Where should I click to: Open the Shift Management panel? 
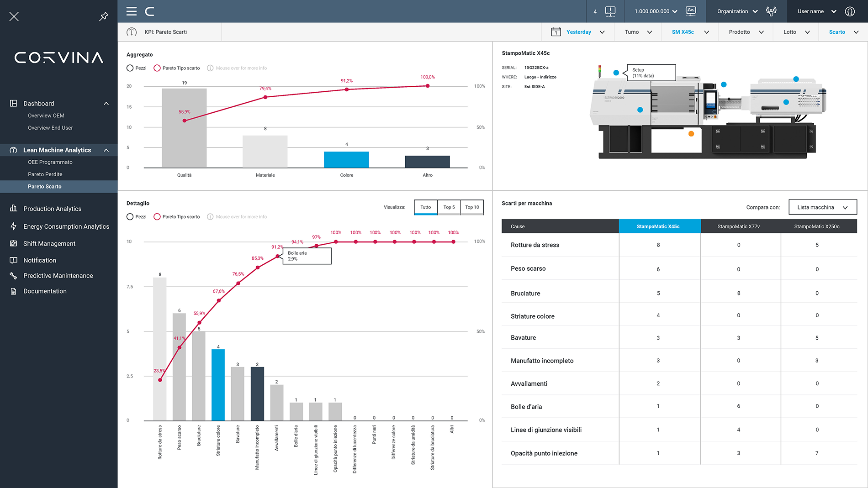click(49, 243)
